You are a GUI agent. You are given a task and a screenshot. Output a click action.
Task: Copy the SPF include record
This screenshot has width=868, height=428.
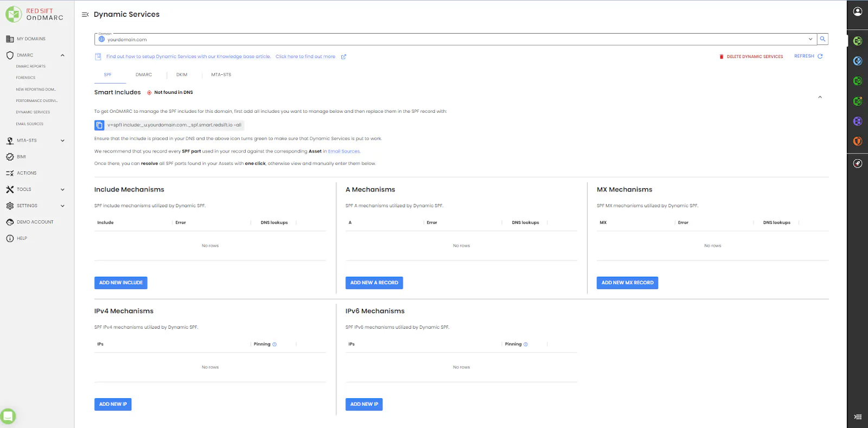[x=99, y=125]
